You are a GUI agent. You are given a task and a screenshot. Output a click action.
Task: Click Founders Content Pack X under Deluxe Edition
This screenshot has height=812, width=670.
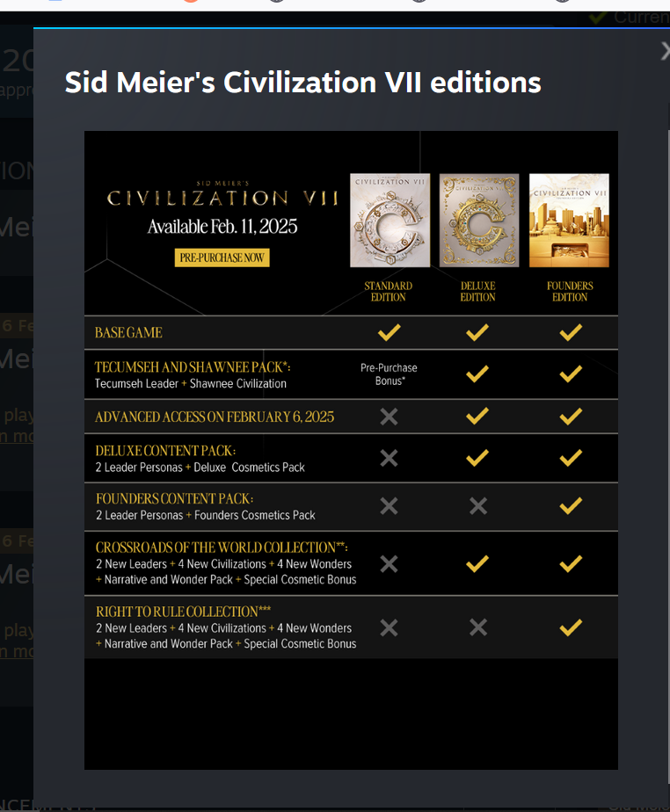477,505
